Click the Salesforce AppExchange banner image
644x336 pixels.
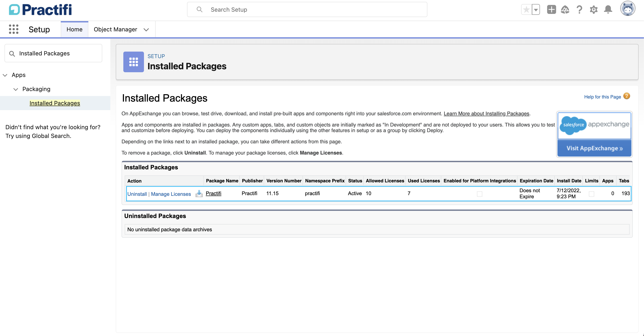pos(594,126)
